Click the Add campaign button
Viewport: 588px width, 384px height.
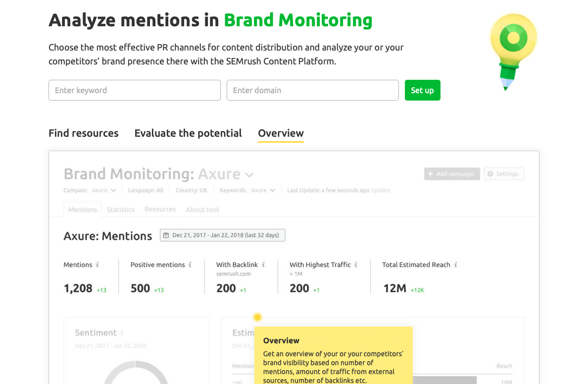[x=452, y=174]
